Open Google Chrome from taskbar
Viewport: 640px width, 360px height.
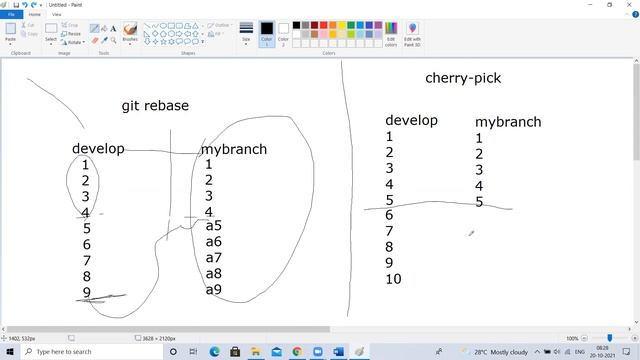297,351
